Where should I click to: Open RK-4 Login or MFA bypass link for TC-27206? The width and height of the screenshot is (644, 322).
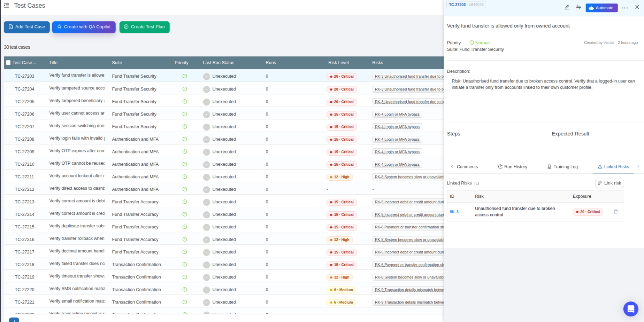point(397,114)
